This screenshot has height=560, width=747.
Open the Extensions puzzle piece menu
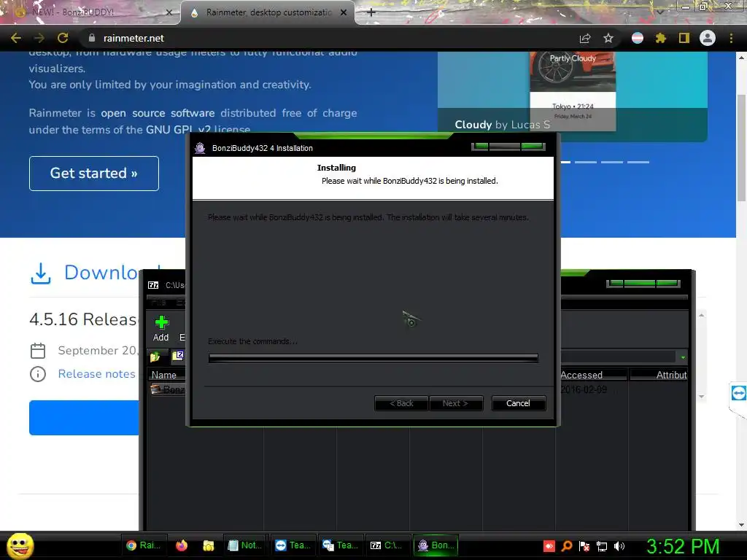click(x=661, y=38)
